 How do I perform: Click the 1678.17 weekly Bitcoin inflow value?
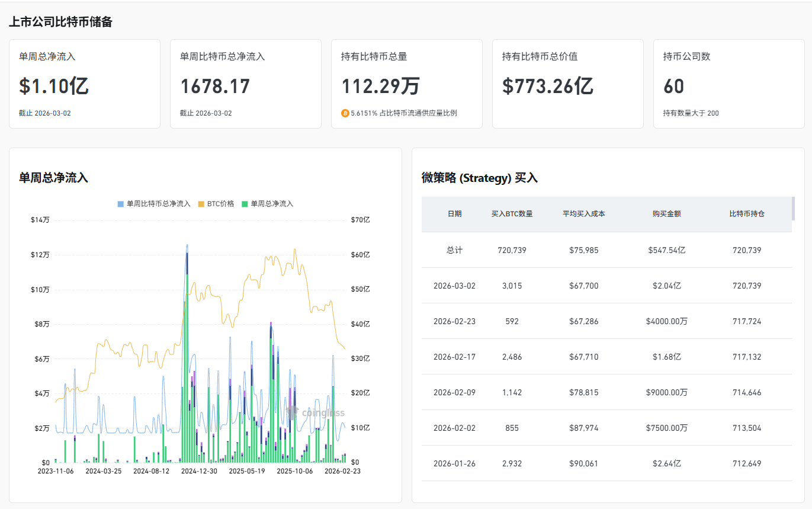215,87
